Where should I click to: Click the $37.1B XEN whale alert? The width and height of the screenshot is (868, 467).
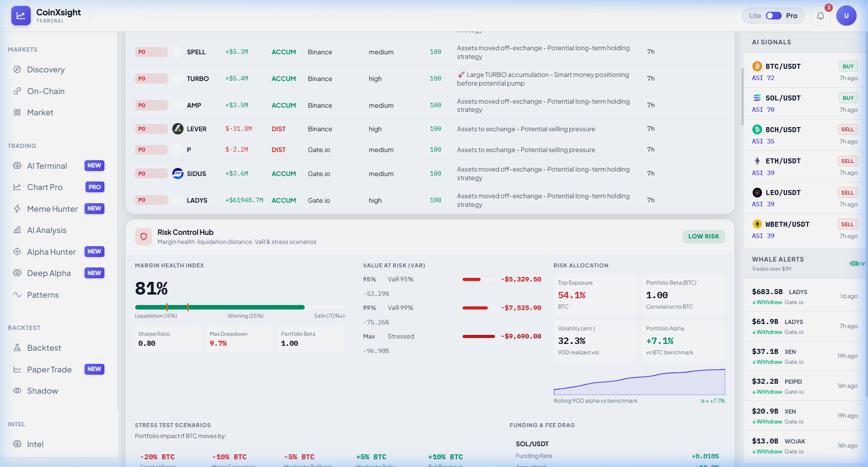click(805, 356)
